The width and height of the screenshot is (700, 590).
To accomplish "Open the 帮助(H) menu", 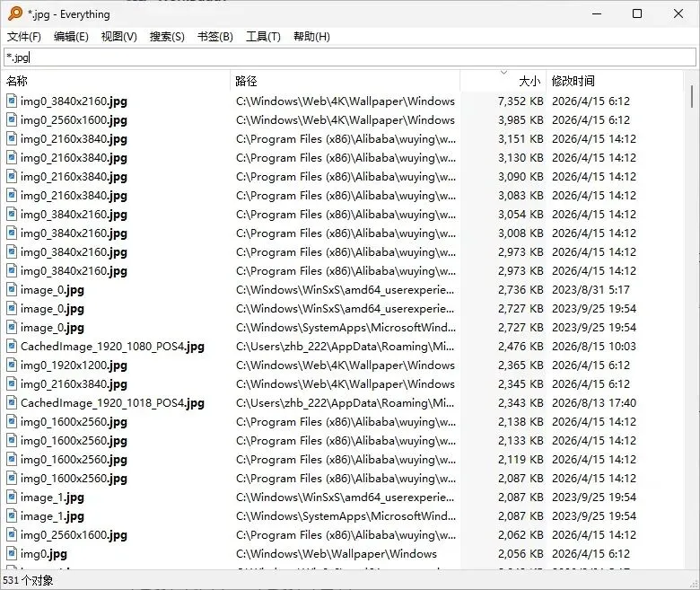I will click(311, 37).
